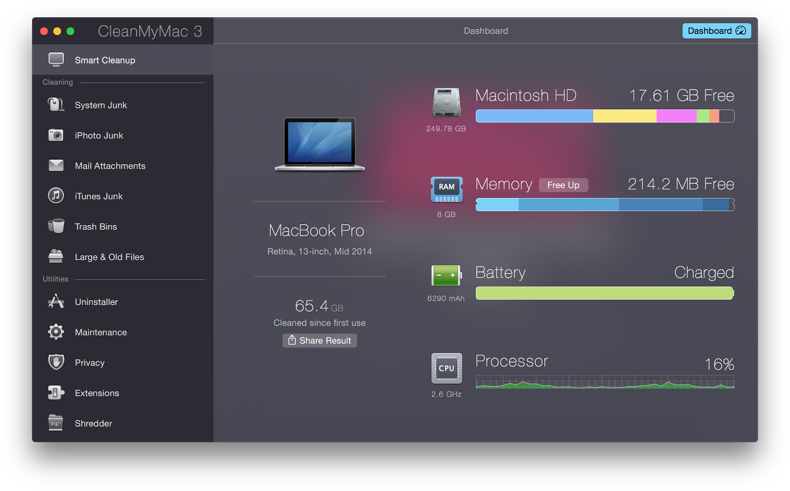Click the Processor usage graph
Viewport: 790px width, 491px height.
click(x=605, y=382)
